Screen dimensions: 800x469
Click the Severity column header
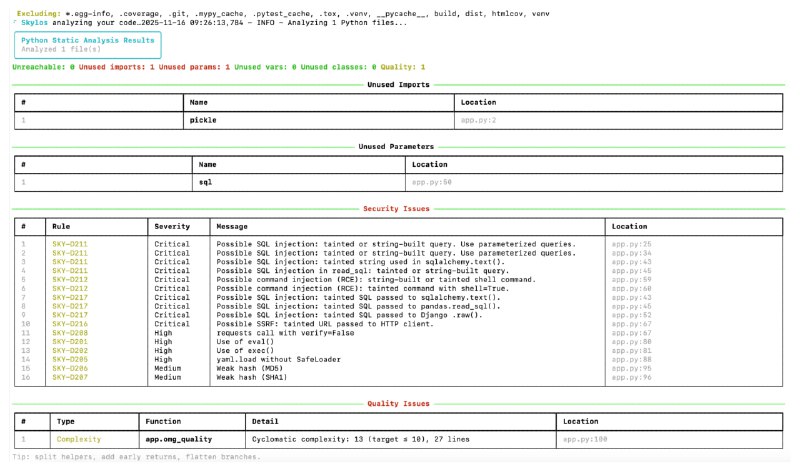172,227
